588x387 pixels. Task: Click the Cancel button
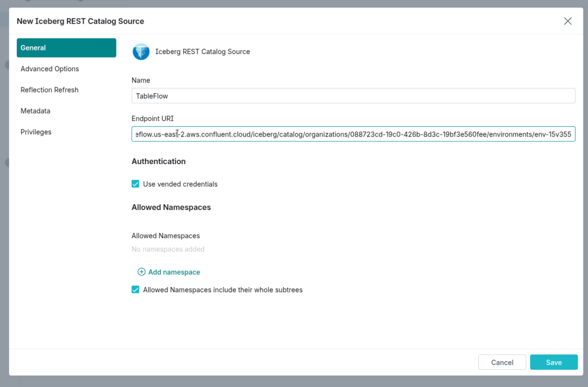[x=502, y=362]
